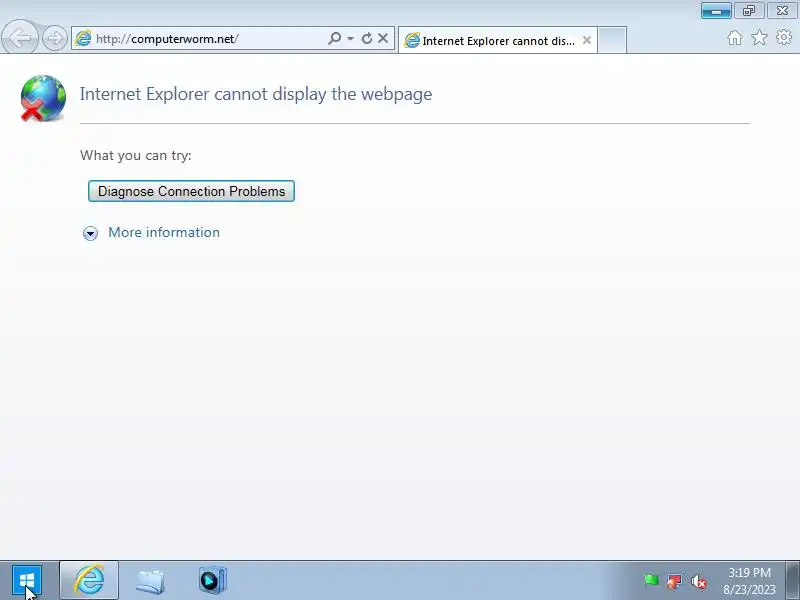This screenshot has width=800, height=600.
Task: Go back using the browser Back arrow
Action: tap(20, 37)
